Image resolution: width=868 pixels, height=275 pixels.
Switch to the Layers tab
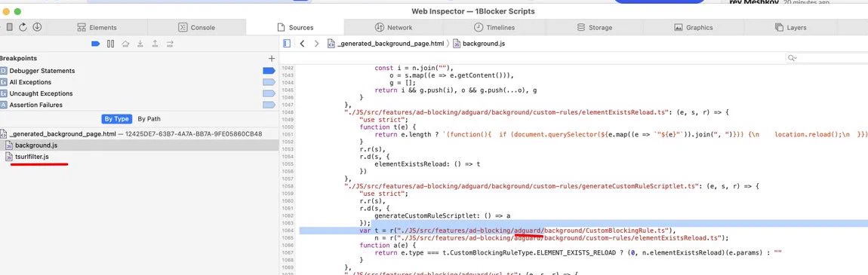790,27
